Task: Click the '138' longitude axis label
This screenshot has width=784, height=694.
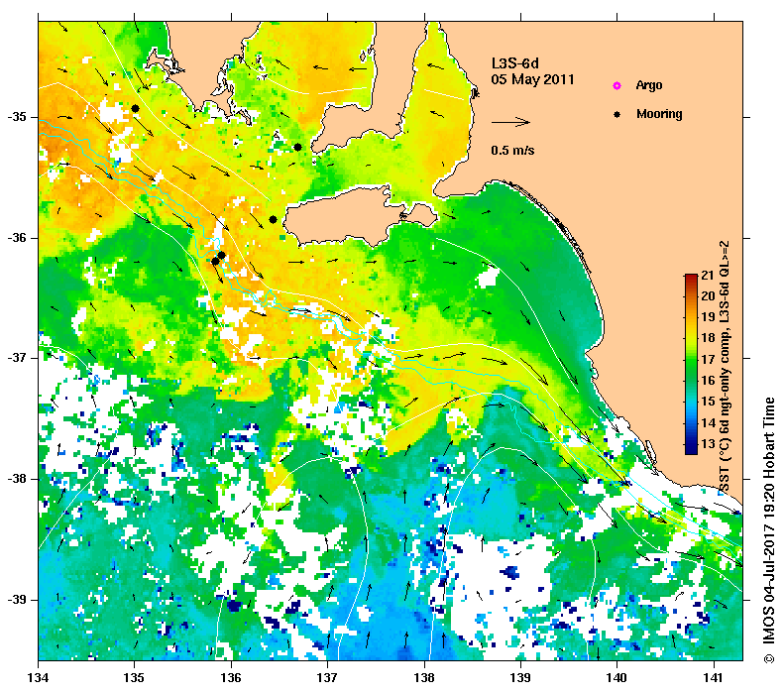Action: pyautogui.click(x=424, y=678)
